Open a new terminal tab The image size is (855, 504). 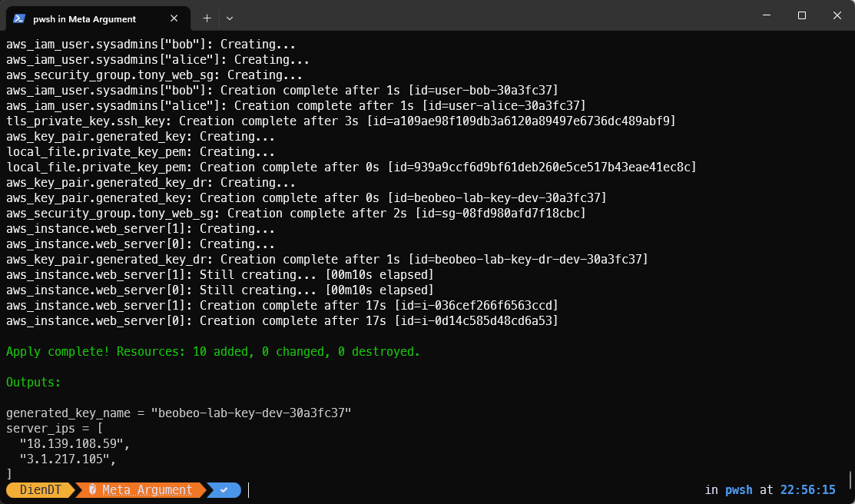[x=207, y=18]
